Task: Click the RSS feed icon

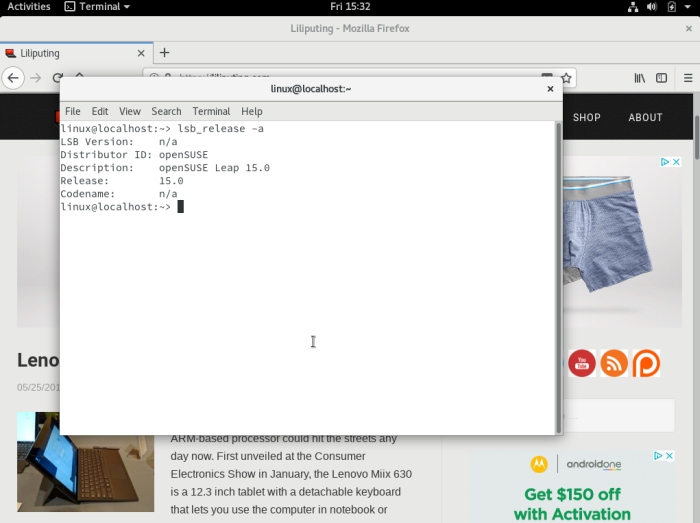Action: click(614, 363)
